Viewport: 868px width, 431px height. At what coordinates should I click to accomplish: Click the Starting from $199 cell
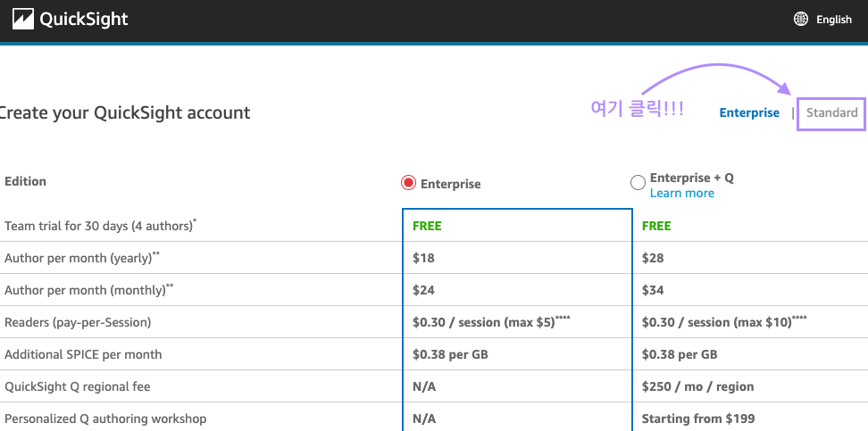point(698,419)
